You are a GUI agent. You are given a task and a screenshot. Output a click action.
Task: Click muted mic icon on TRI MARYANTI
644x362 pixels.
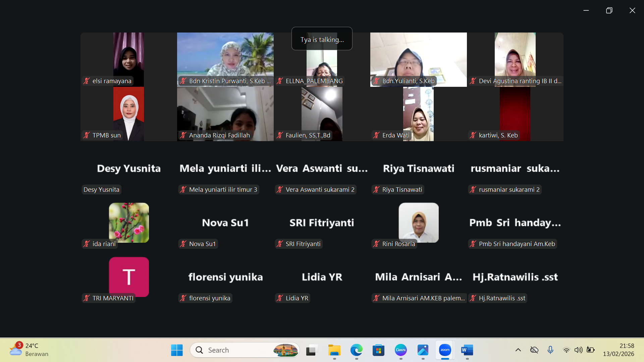(87, 298)
